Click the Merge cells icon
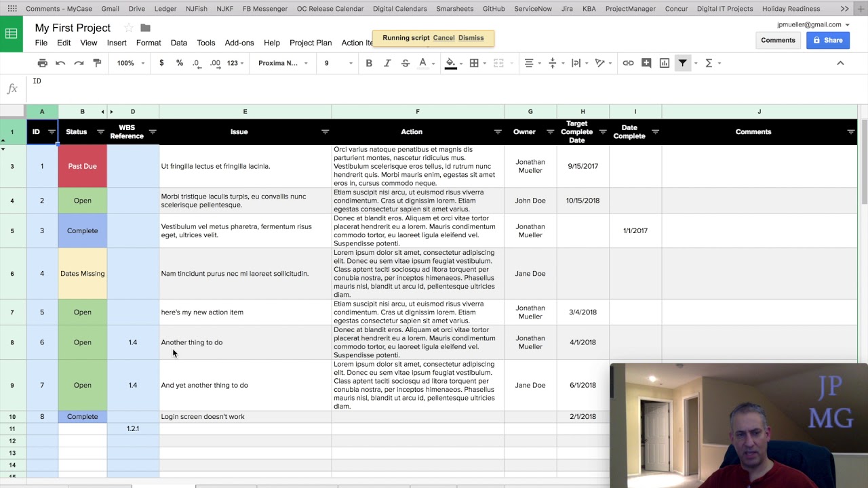This screenshot has width=868, height=488. coord(498,63)
